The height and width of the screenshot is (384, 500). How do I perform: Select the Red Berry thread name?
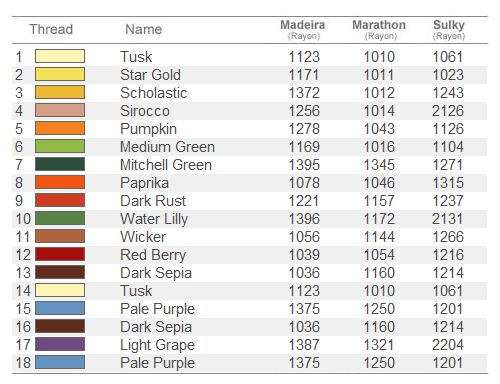153,255
